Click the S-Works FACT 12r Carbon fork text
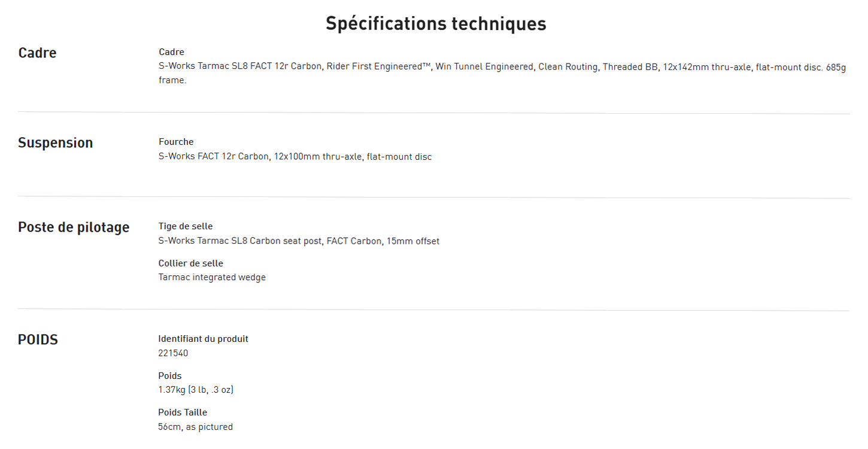The image size is (868, 449). pos(295,157)
